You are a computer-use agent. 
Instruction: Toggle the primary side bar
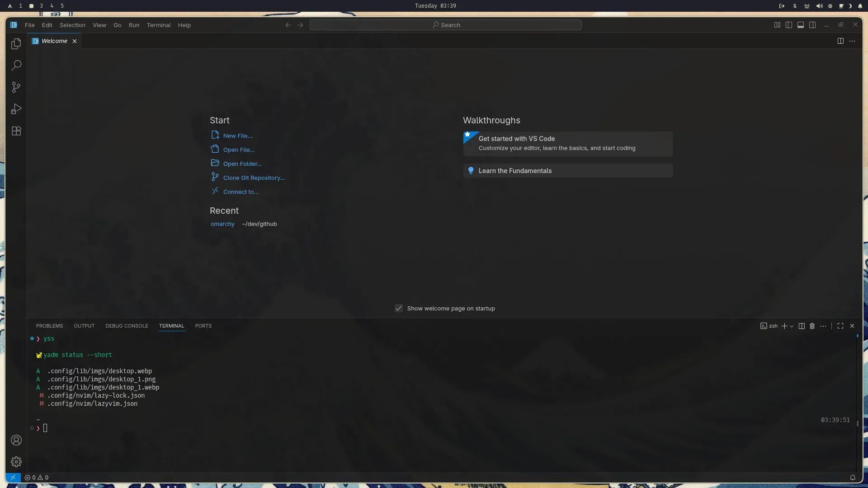click(789, 25)
